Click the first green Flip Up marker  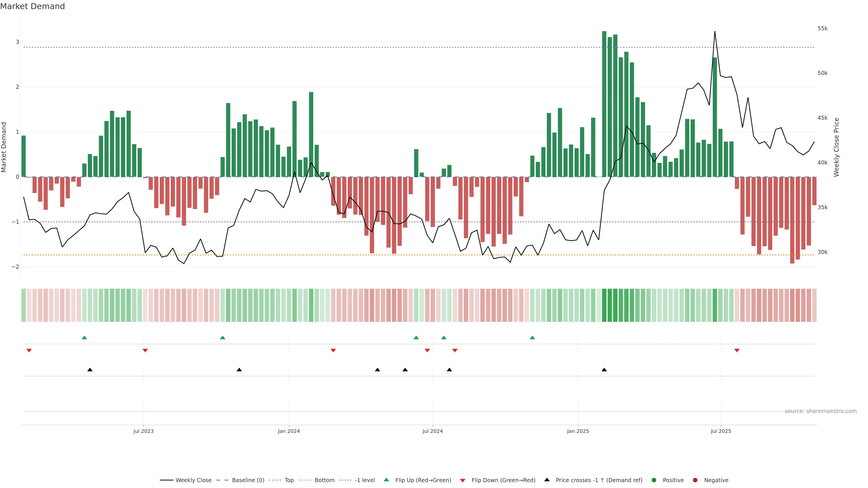[85, 338]
